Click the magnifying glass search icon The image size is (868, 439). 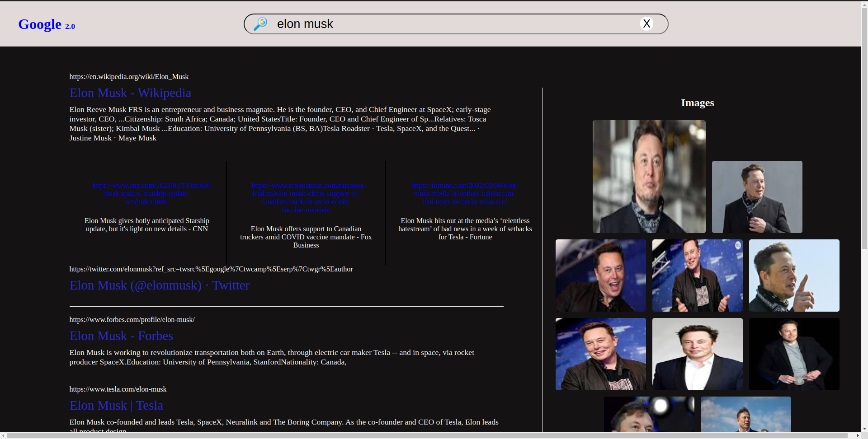coord(260,24)
